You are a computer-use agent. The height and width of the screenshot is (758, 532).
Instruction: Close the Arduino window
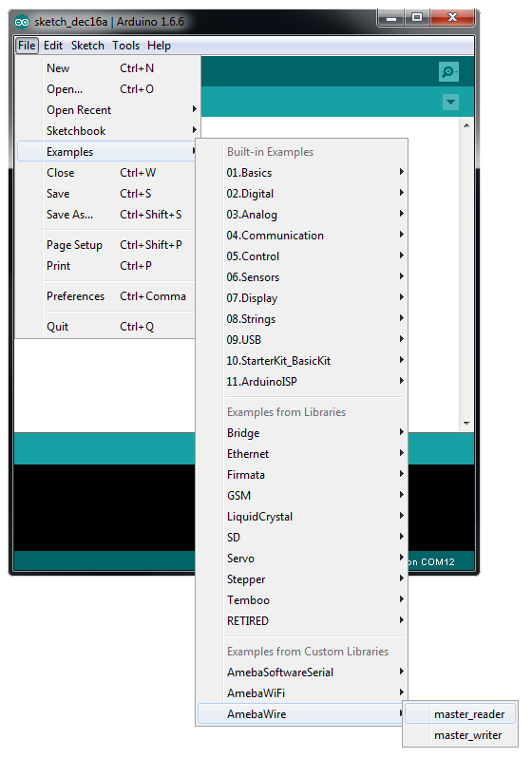452,18
